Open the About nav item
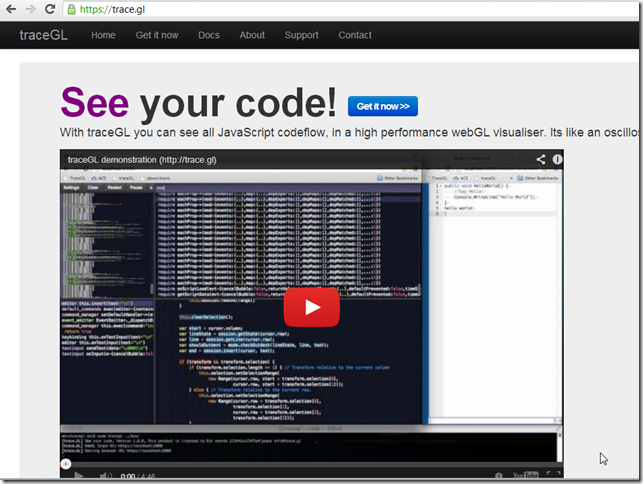This screenshot has height=484, width=643. (252, 35)
